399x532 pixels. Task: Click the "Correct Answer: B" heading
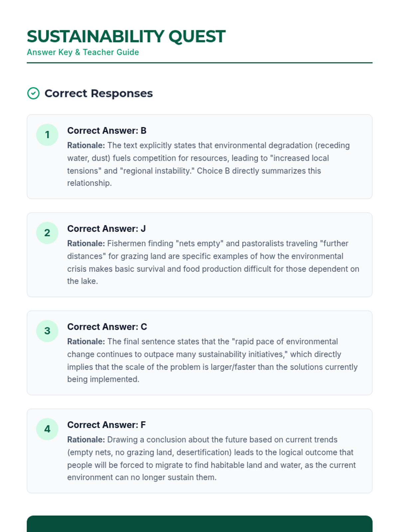107,131
